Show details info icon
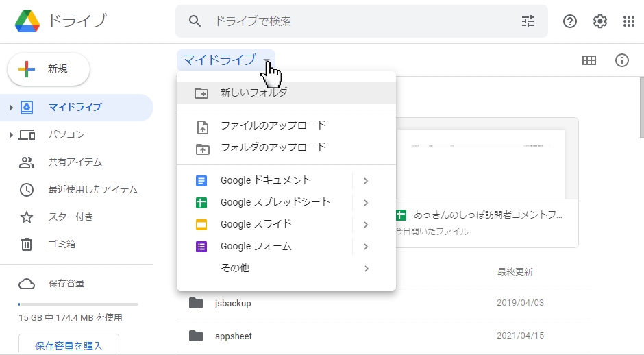644x355 pixels. [622, 60]
